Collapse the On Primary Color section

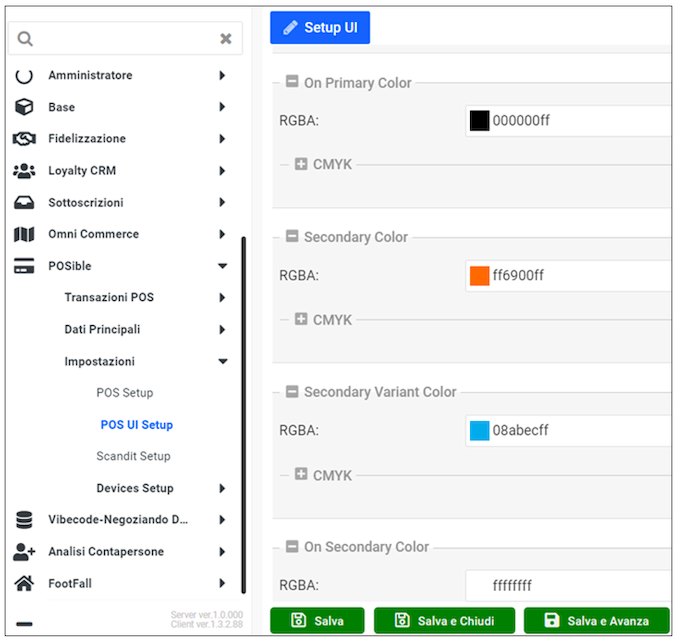[292, 83]
